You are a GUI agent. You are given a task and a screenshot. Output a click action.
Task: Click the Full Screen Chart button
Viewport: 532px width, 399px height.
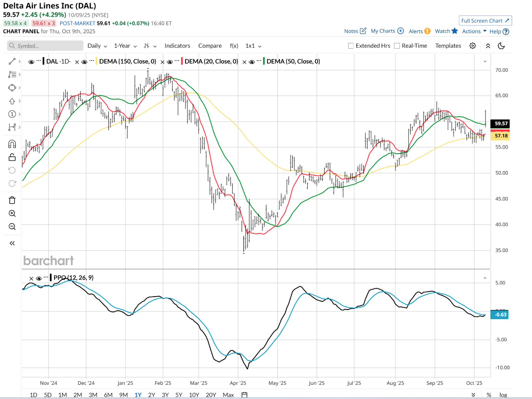point(485,21)
